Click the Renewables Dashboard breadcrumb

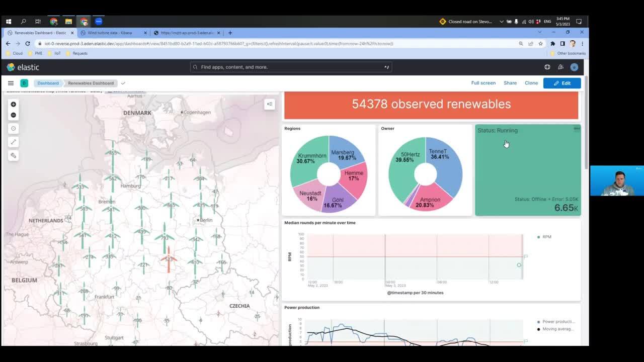click(x=91, y=83)
